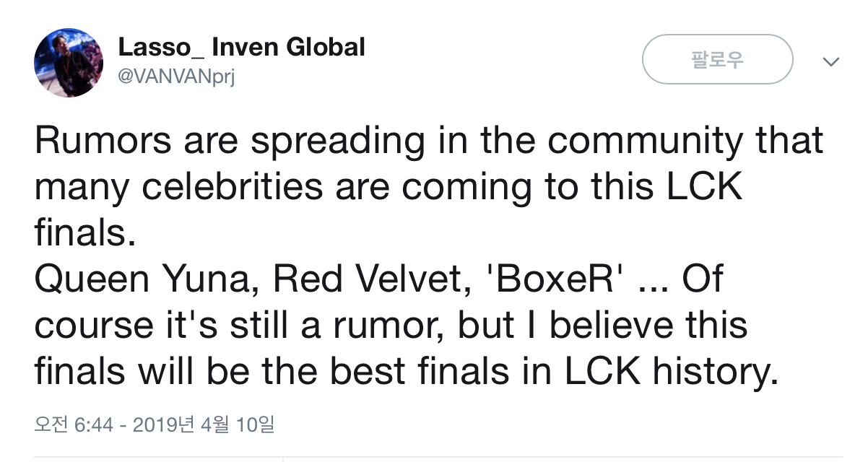Open the display name Lasso_ Inven Global

click(242, 48)
